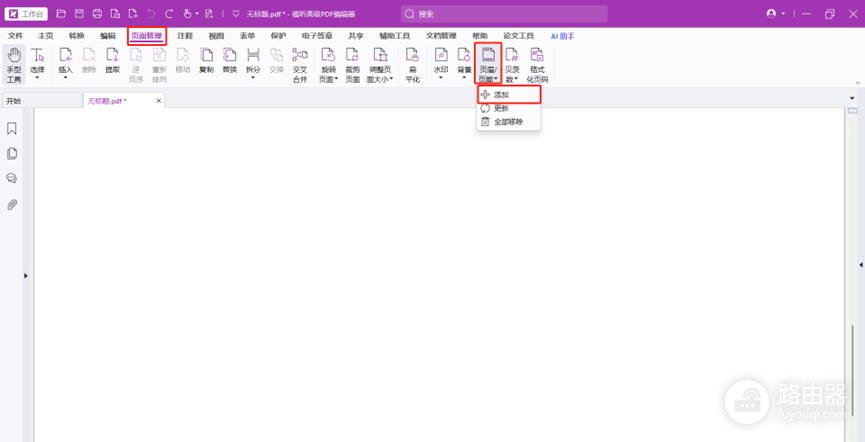The height and width of the screenshot is (442, 865).
Task: Open the tab list dropdown arrow
Action: 852,98
